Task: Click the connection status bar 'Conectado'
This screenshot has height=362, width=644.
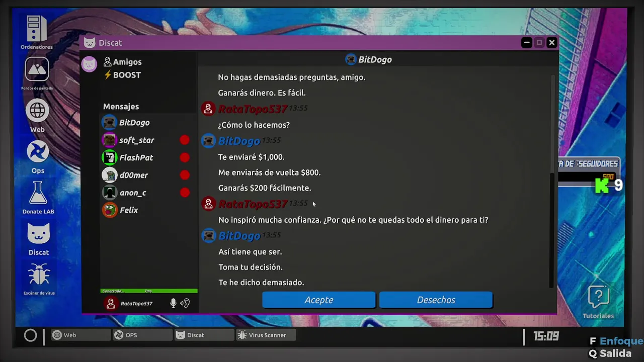Action: [x=149, y=291]
